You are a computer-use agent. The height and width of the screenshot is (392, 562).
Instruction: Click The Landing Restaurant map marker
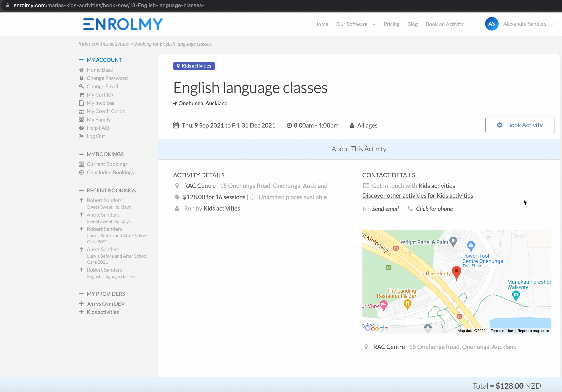407,305
